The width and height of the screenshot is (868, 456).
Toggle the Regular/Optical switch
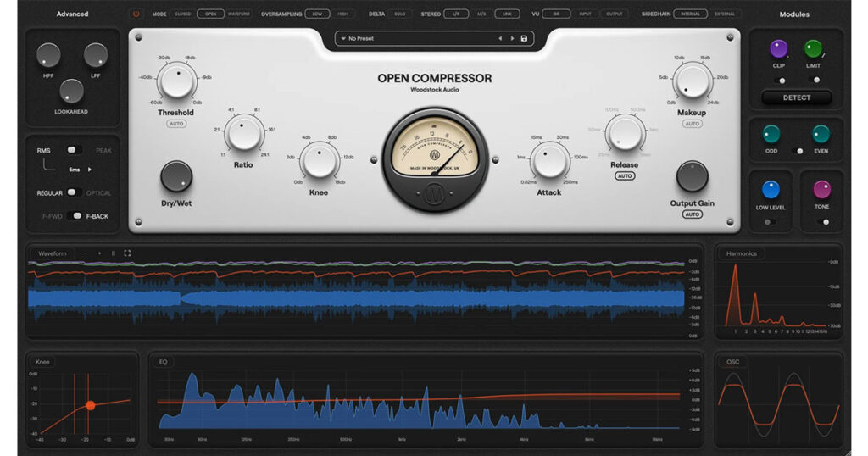pos(74,192)
